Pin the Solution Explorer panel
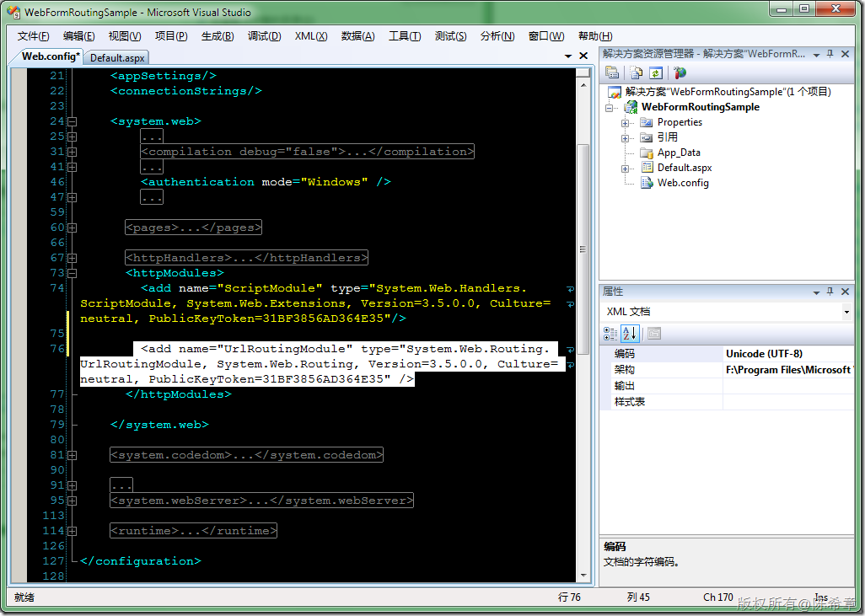Viewport: 865px width, 616px height. tap(830, 54)
